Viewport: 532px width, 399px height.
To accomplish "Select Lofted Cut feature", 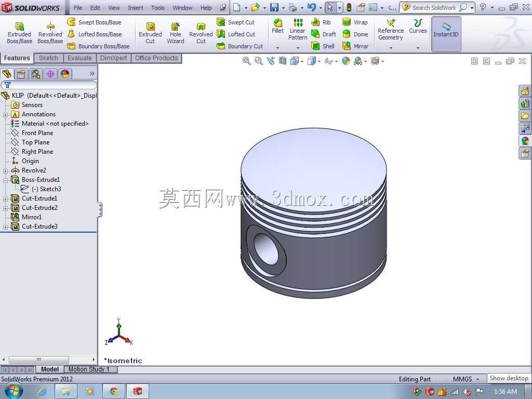I will pos(236,34).
